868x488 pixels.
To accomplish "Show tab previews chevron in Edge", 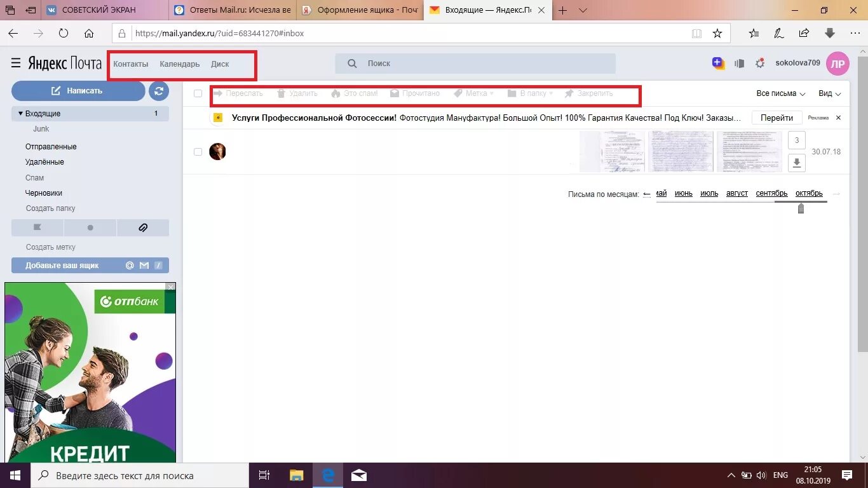I will pos(583,10).
